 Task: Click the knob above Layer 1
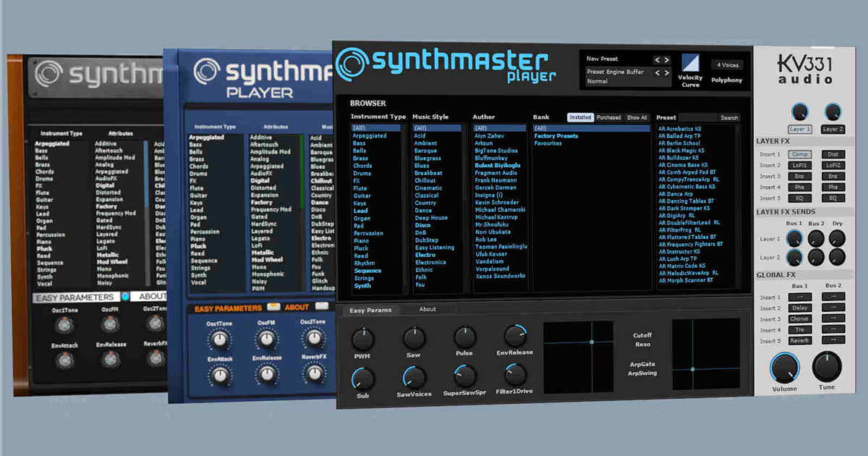(x=799, y=112)
